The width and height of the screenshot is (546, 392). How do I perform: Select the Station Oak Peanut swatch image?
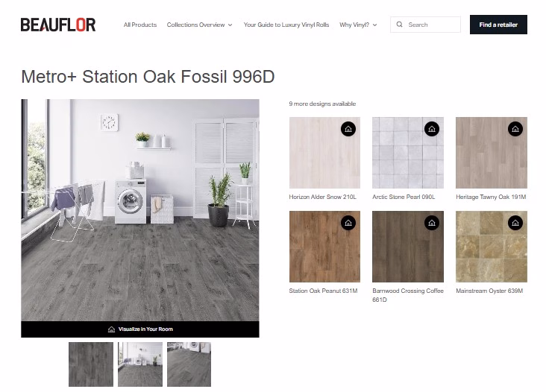pos(324,247)
